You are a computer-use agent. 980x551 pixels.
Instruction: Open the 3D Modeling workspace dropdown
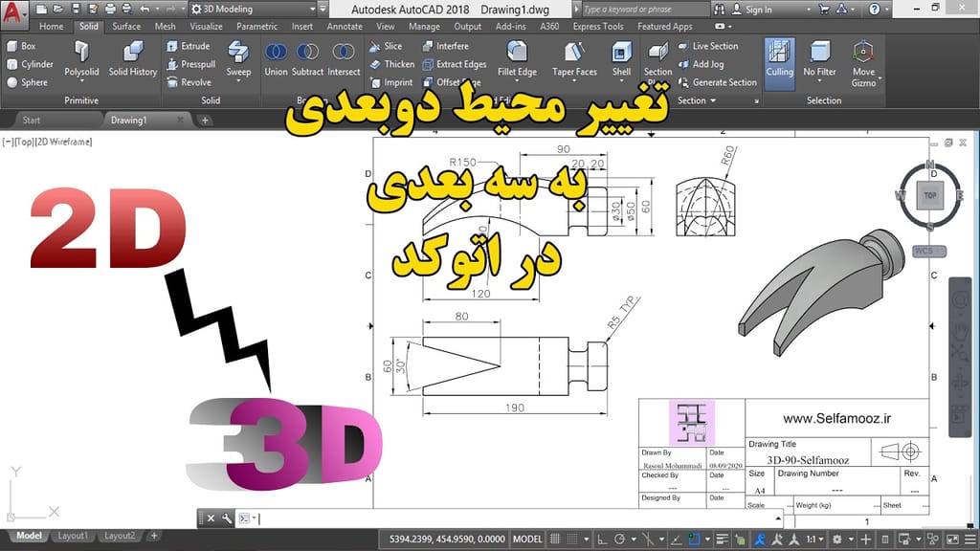click(253, 10)
